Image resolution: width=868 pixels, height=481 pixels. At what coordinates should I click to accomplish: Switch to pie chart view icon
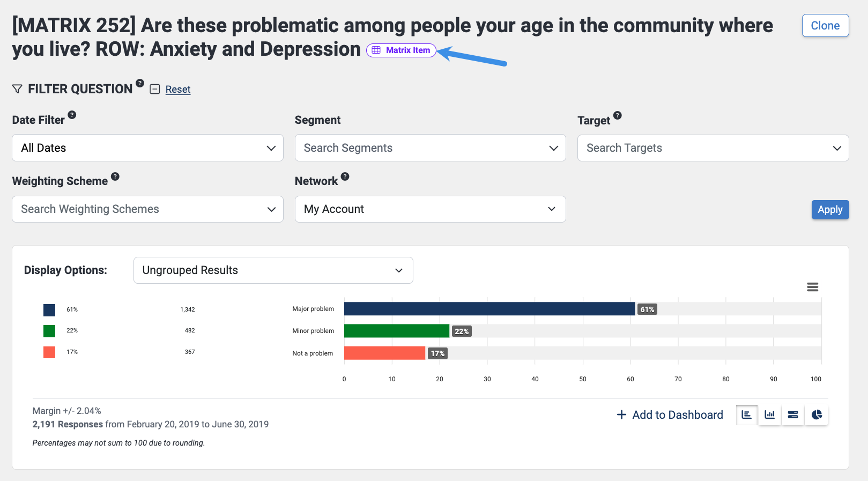pyautogui.click(x=817, y=415)
